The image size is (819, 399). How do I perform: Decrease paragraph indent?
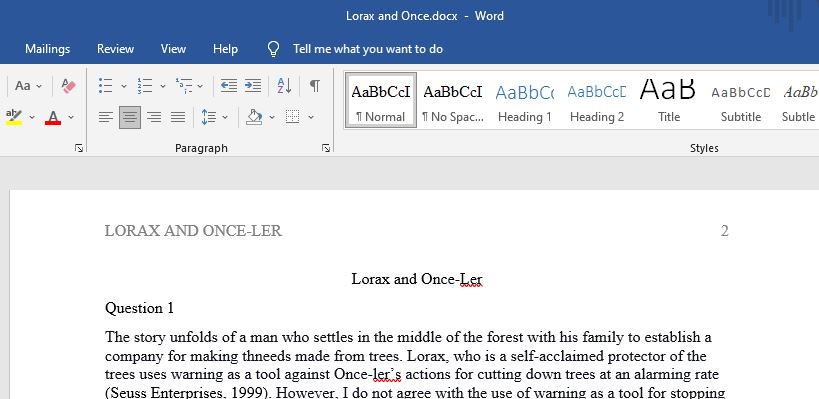(229, 86)
